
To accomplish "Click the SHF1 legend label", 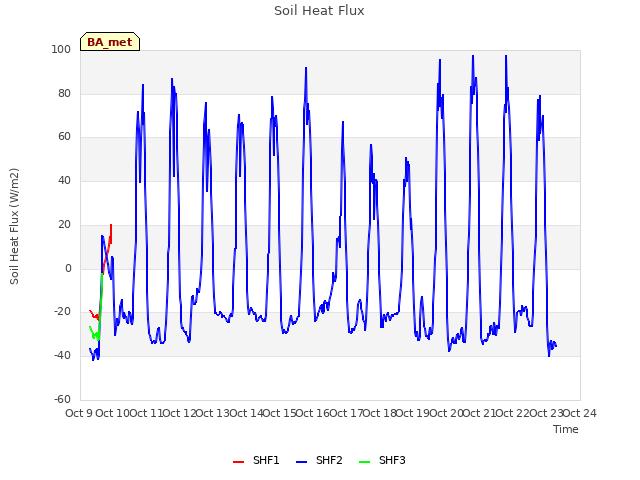I will [x=266, y=460].
